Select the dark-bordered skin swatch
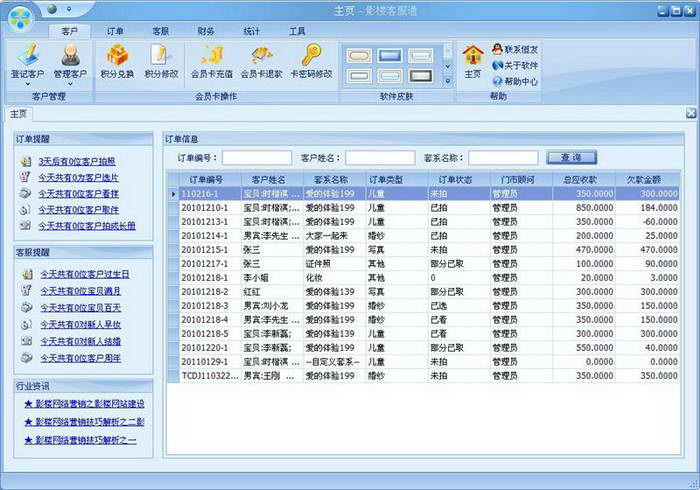This screenshot has height=490, width=700. coord(421,76)
